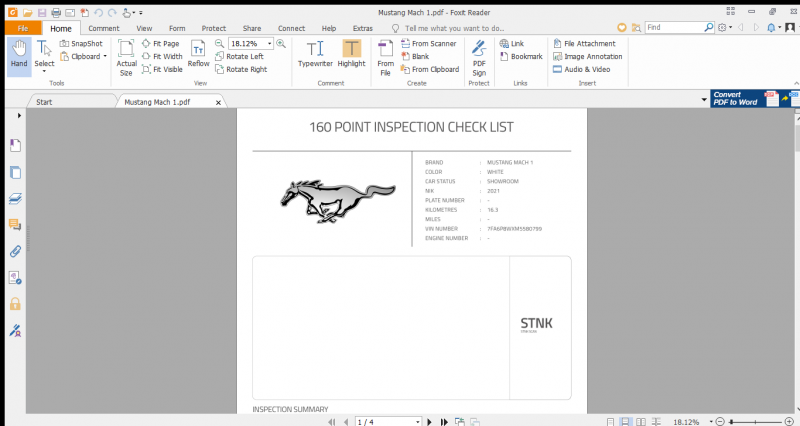Image resolution: width=800 pixels, height=426 pixels.
Task: Jump to last page in status bar
Action: (444, 422)
